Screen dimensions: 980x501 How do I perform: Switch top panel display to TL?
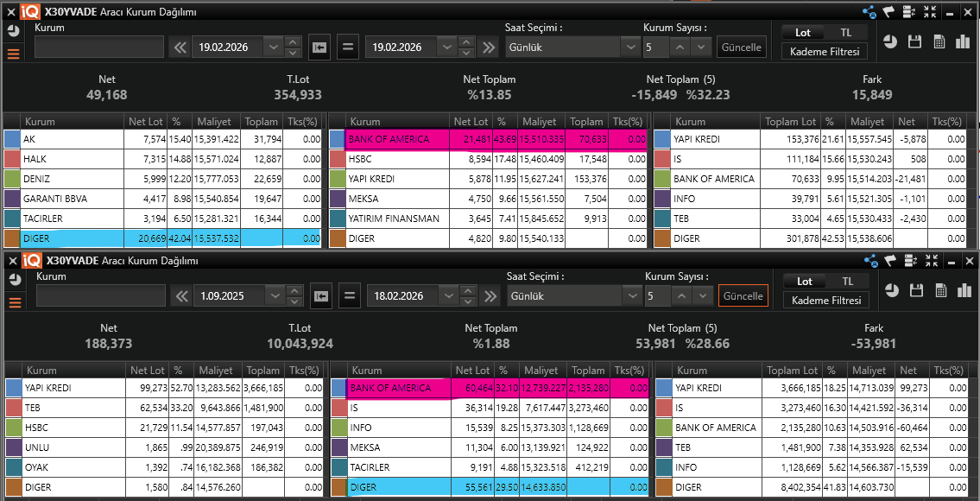846,31
